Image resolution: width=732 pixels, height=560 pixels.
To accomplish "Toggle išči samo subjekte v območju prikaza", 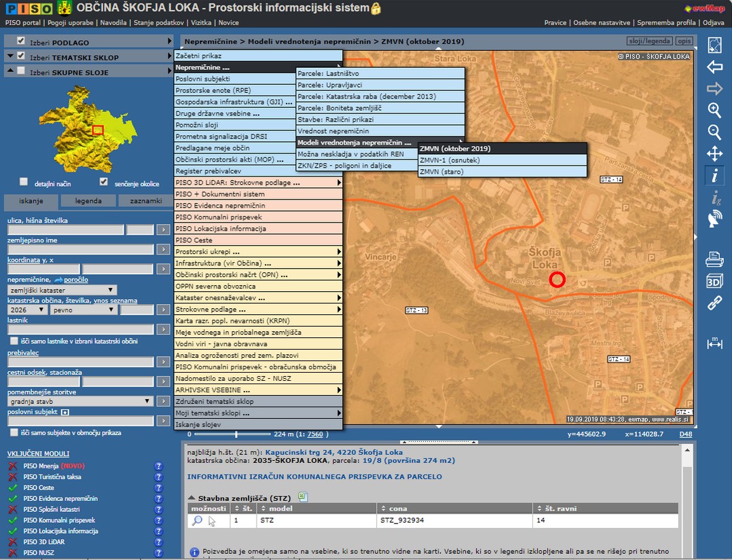I will [14, 432].
